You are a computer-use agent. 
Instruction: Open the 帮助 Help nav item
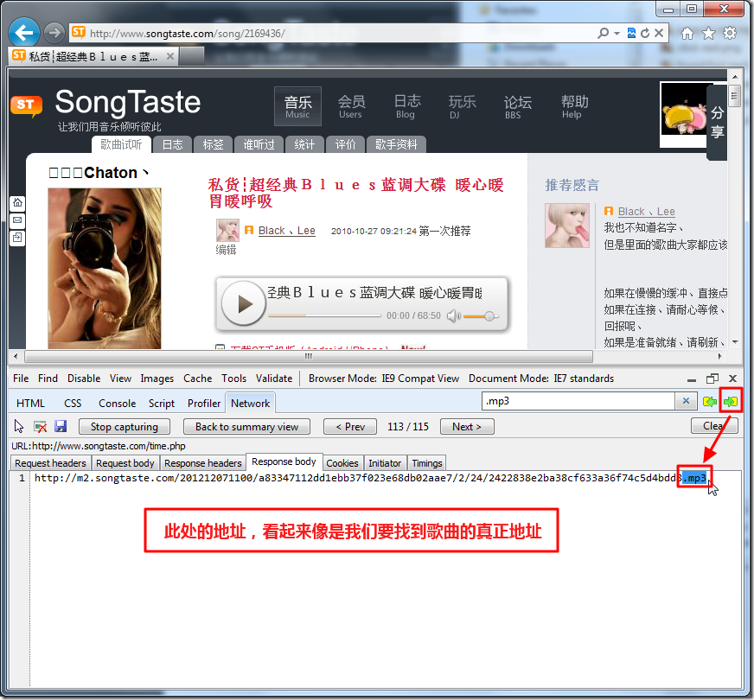573,106
